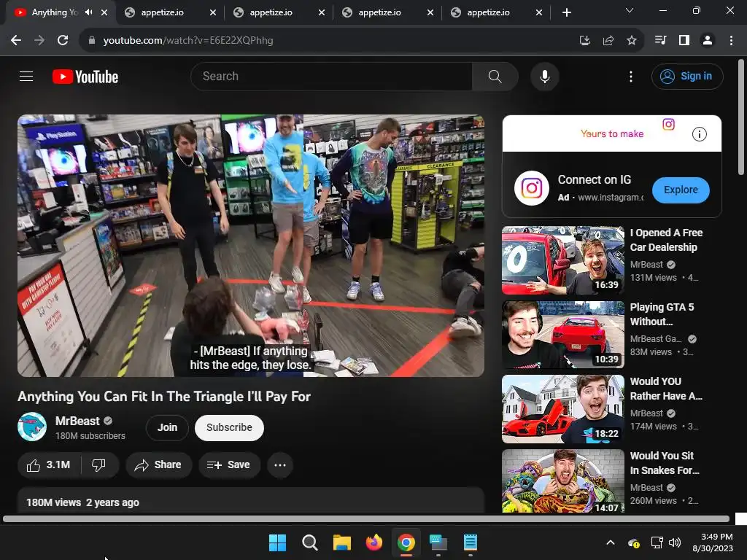Screen dimensions: 747x560
Task: View site info lock icon
Action: 92,41
